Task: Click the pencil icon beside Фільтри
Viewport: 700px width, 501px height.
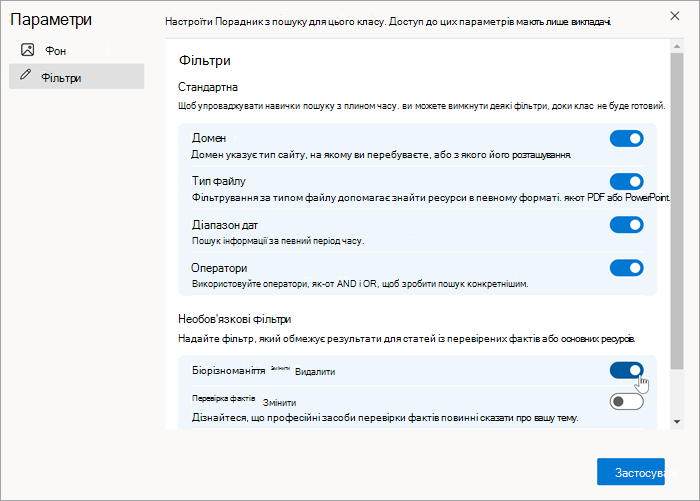Action: [x=25, y=75]
